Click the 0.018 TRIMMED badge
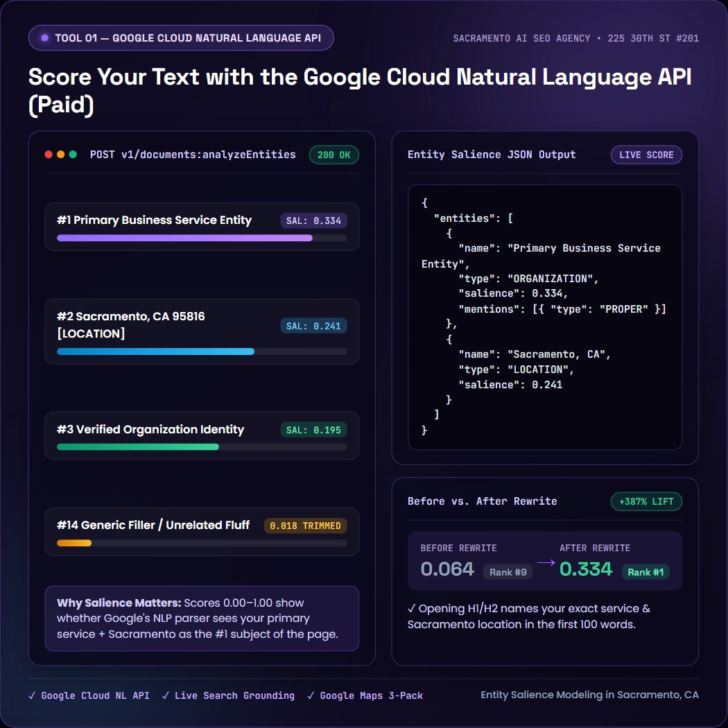 (x=305, y=526)
